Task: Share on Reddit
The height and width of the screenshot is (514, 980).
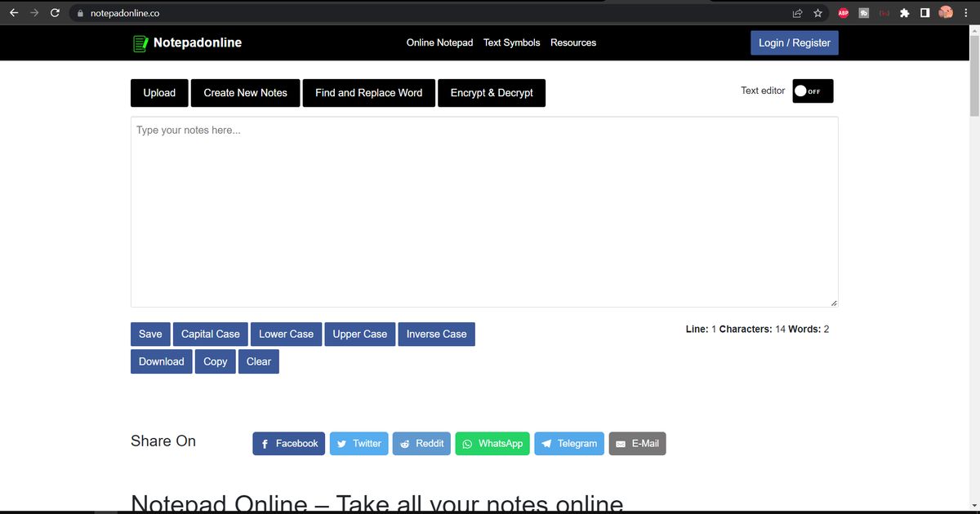Action: (x=421, y=444)
